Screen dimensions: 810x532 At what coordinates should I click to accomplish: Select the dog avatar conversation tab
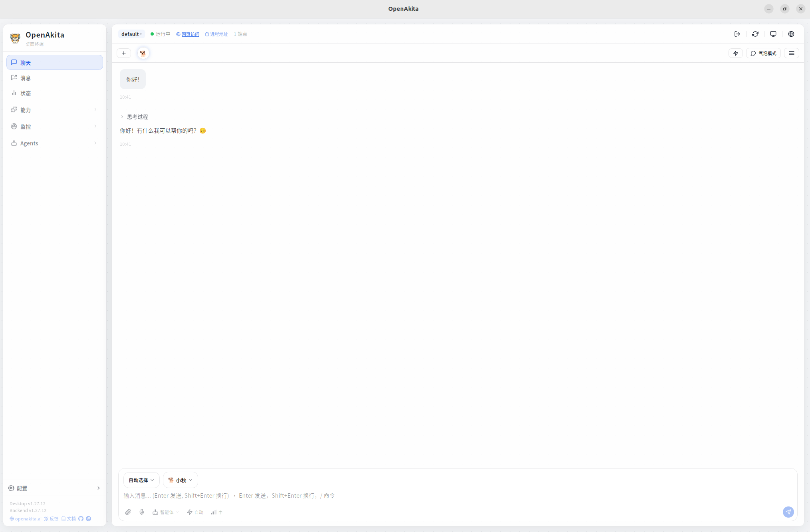[x=143, y=53]
